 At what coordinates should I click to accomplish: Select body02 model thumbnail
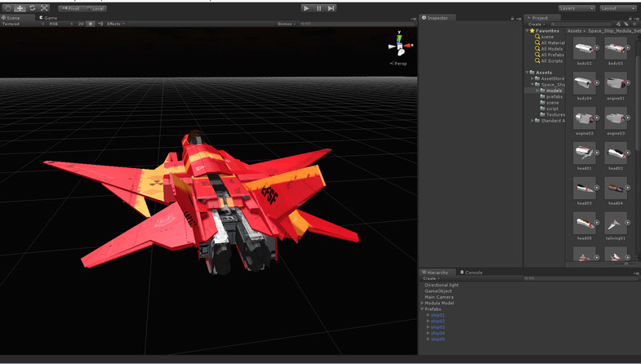(584, 48)
